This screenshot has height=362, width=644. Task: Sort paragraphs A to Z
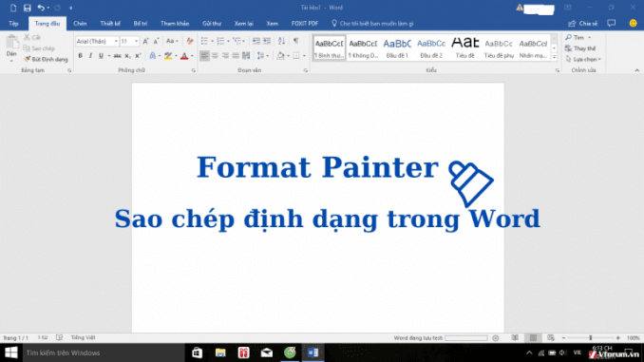pyautogui.click(x=281, y=41)
